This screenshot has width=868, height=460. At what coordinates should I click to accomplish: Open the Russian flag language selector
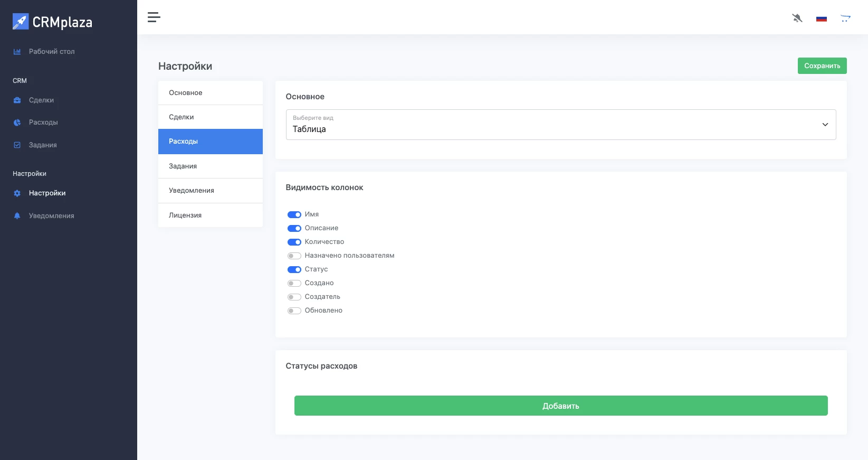pyautogui.click(x=822, y=18)
